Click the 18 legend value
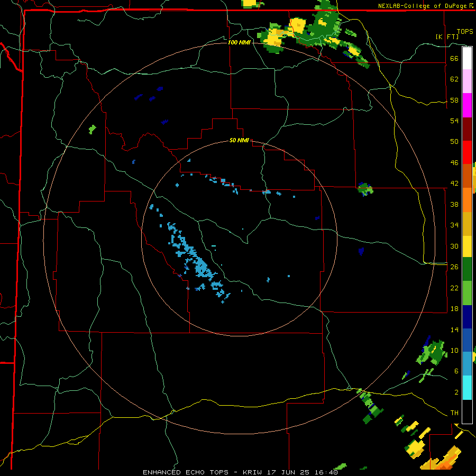 pyautogui.click(x=454, y=309)
